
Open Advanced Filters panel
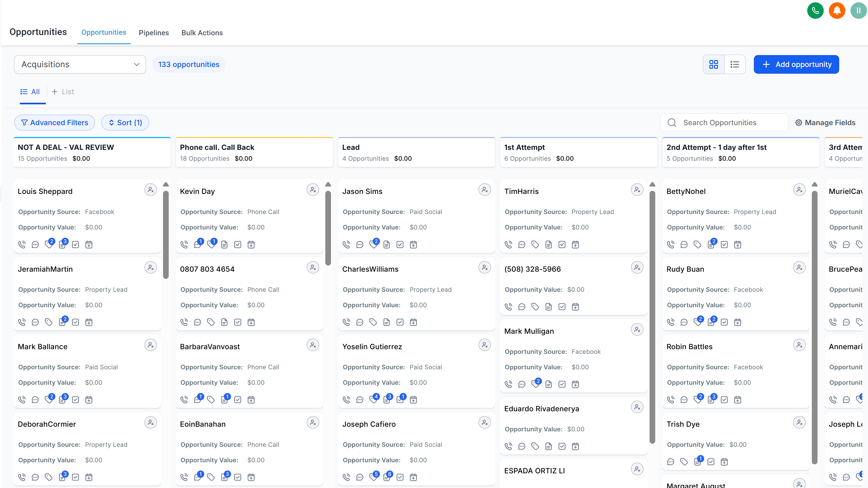coord(55,123)
